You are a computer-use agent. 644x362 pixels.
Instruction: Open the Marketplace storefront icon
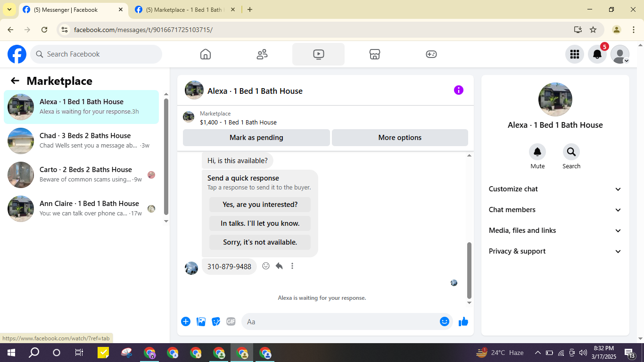375,54
